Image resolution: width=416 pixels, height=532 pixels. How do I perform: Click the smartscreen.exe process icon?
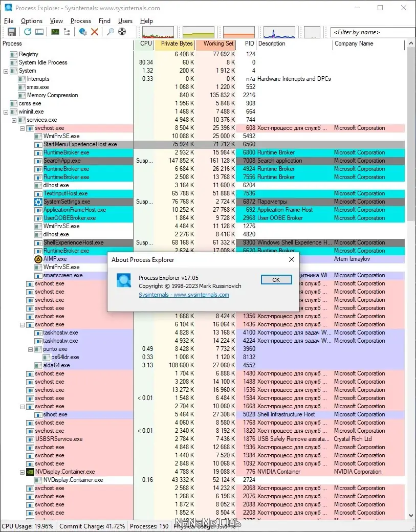[x=38, y=276]
